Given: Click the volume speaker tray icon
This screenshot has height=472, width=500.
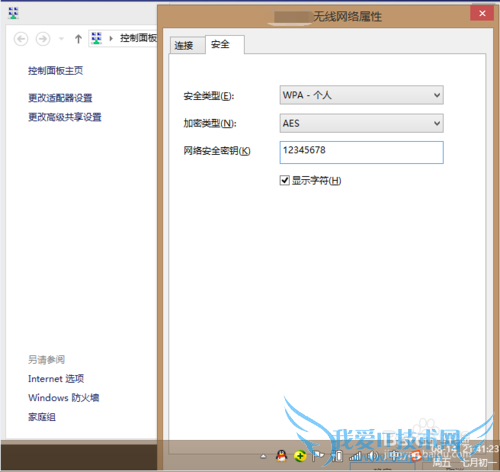Looking at the screenshot, I should click(x=373, y=456).
